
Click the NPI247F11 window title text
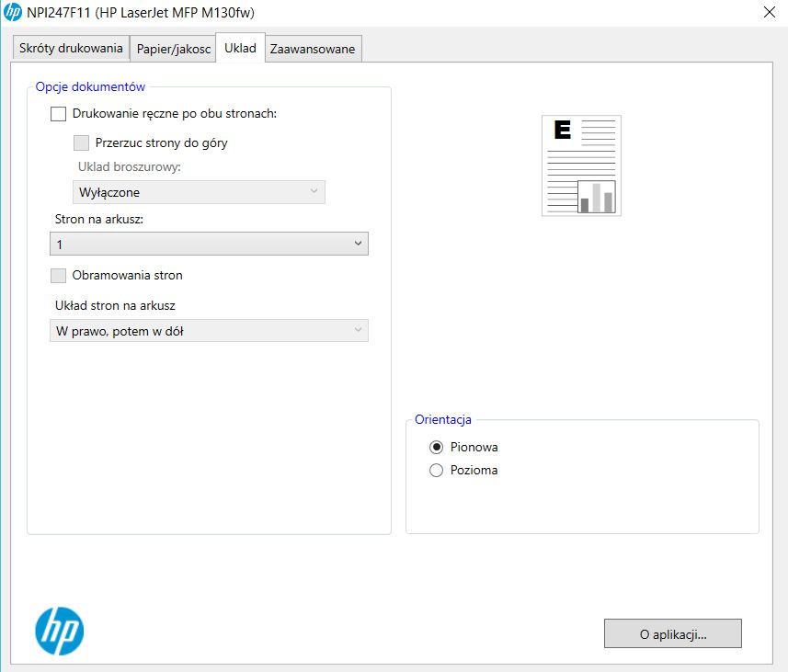tap(141, 13)
